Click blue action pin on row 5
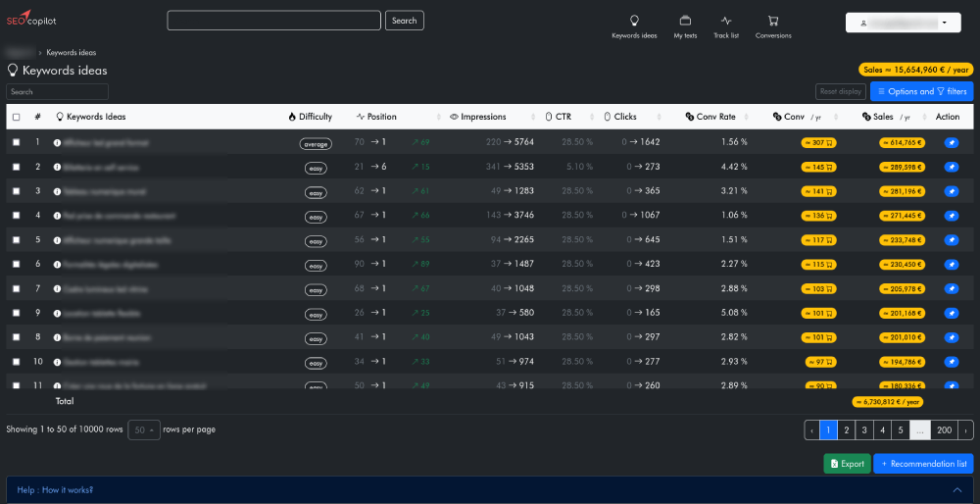 coord(950,240)
